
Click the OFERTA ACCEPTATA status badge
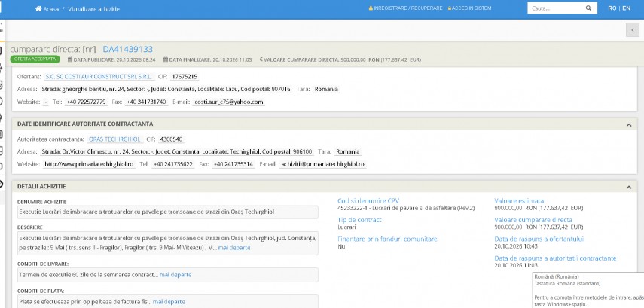35,59
